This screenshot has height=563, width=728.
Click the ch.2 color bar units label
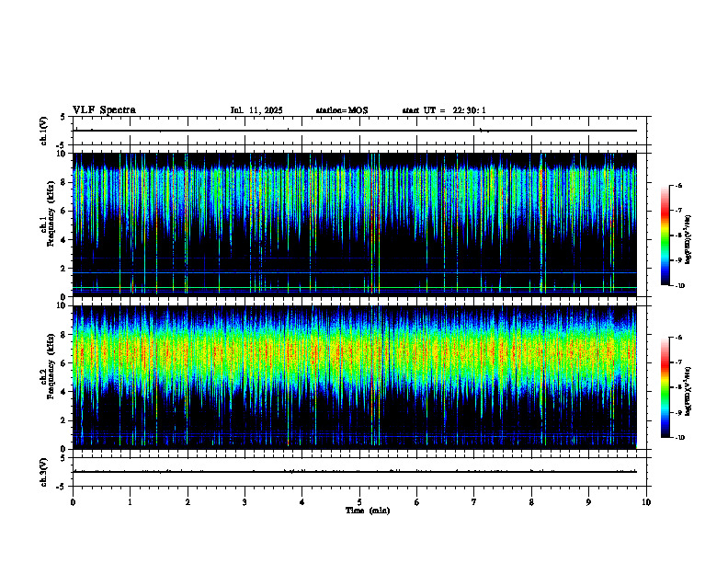[x=688, y=392]
